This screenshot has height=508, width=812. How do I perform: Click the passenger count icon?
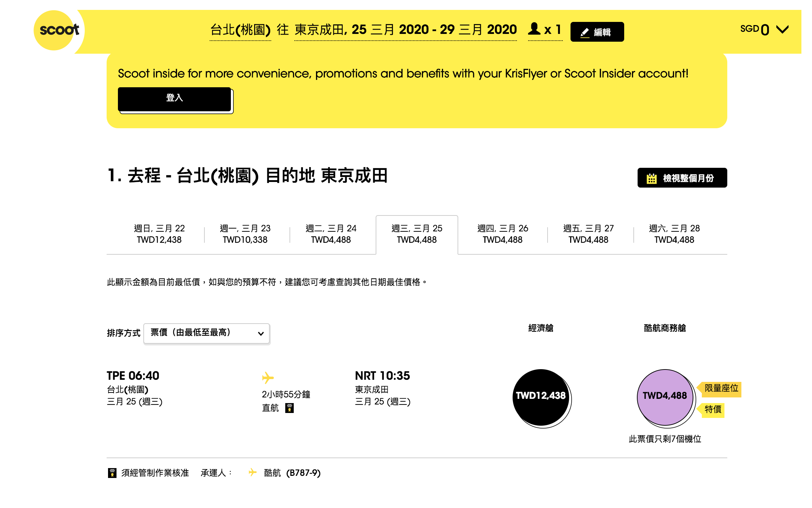click(534, 29)
